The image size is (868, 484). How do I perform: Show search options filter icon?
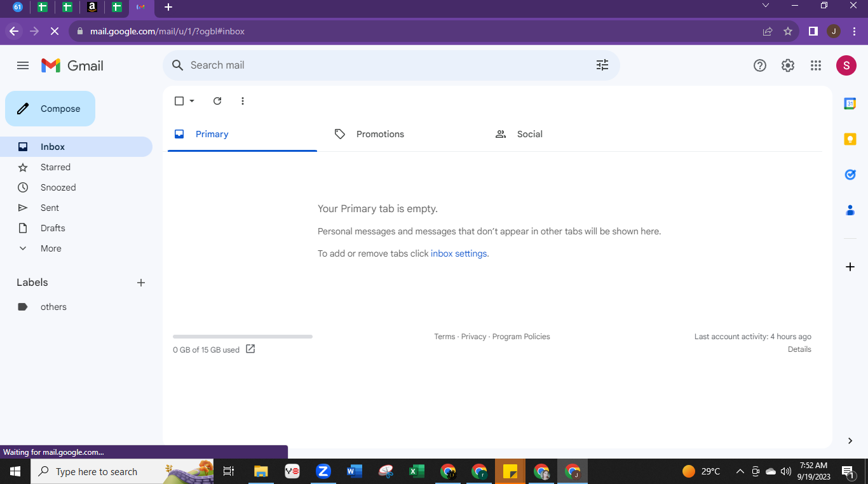coord(602,65)
